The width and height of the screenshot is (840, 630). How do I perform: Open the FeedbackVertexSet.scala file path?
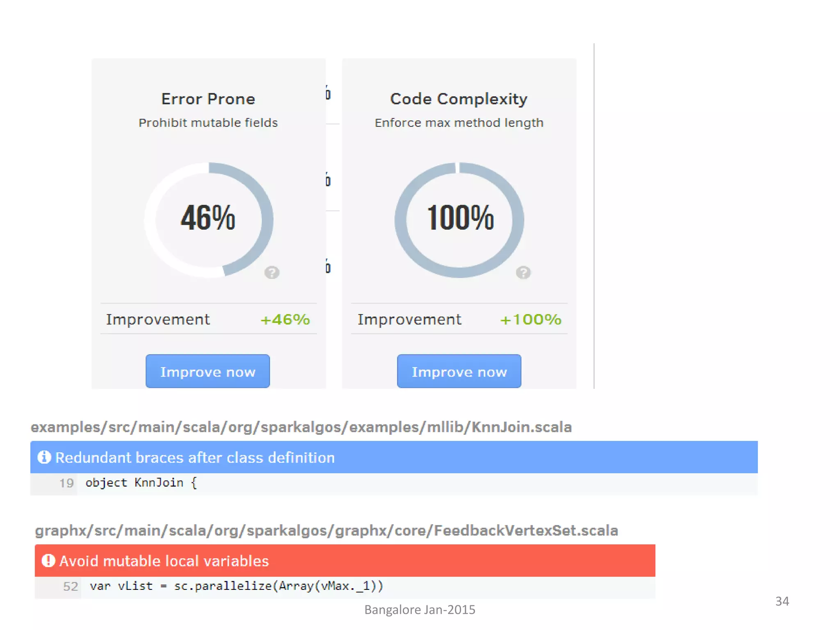pyautogui.click(x=326, y=530)
